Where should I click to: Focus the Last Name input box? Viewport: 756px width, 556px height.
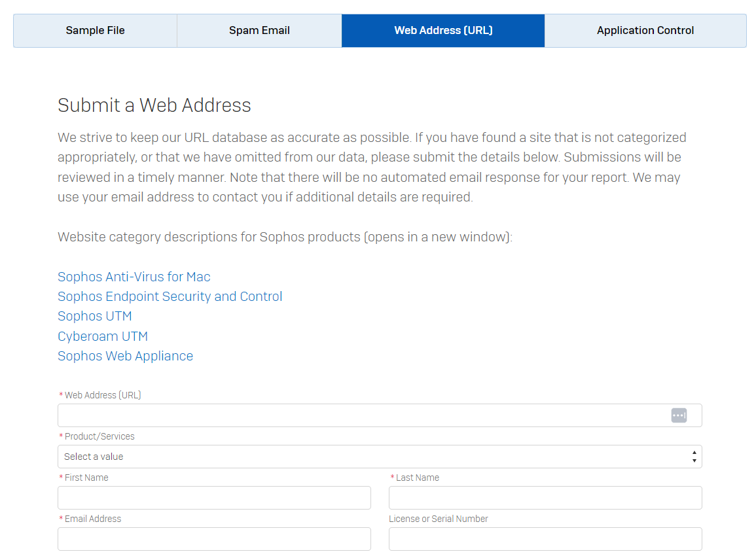pyautogui.click(x=545, y=498)
